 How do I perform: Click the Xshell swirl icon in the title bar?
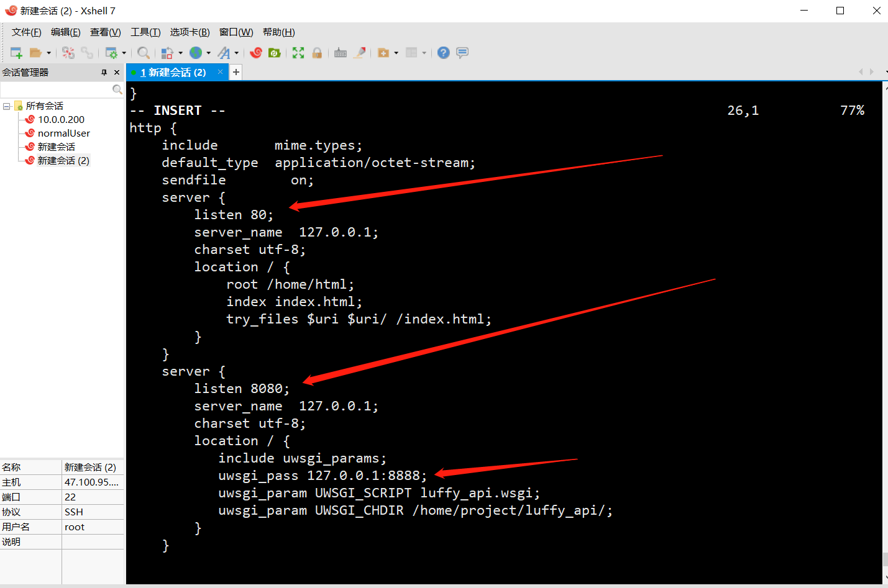(11, 11)
